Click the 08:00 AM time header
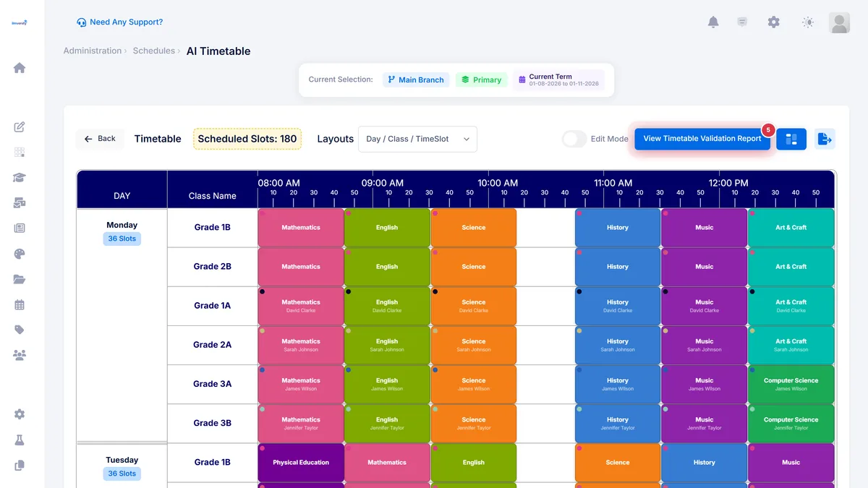The image size is (868, 488). [x=278, y=183]
